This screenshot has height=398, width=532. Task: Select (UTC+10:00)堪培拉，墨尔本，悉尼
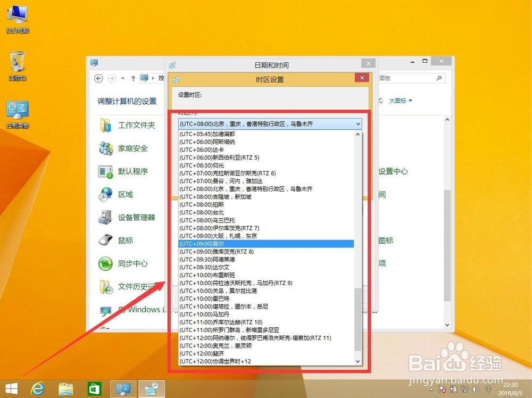[x=266, y=306]
